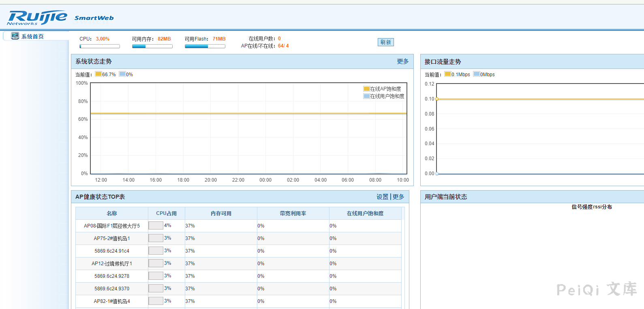Viewport: 644px width, 309px height.
Task: Toggle the 在线AP饱和度 chart legend entry
Action: coord(382,89)
